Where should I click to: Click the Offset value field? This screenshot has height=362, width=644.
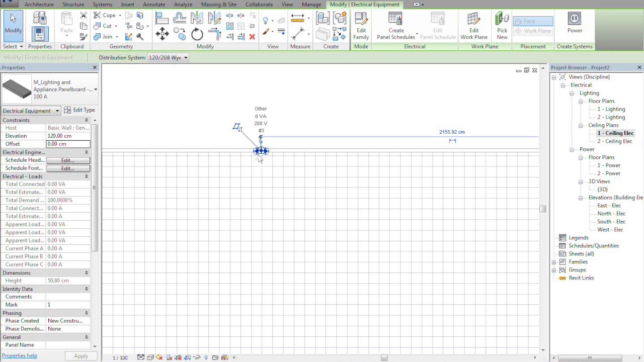click(68, 144)
